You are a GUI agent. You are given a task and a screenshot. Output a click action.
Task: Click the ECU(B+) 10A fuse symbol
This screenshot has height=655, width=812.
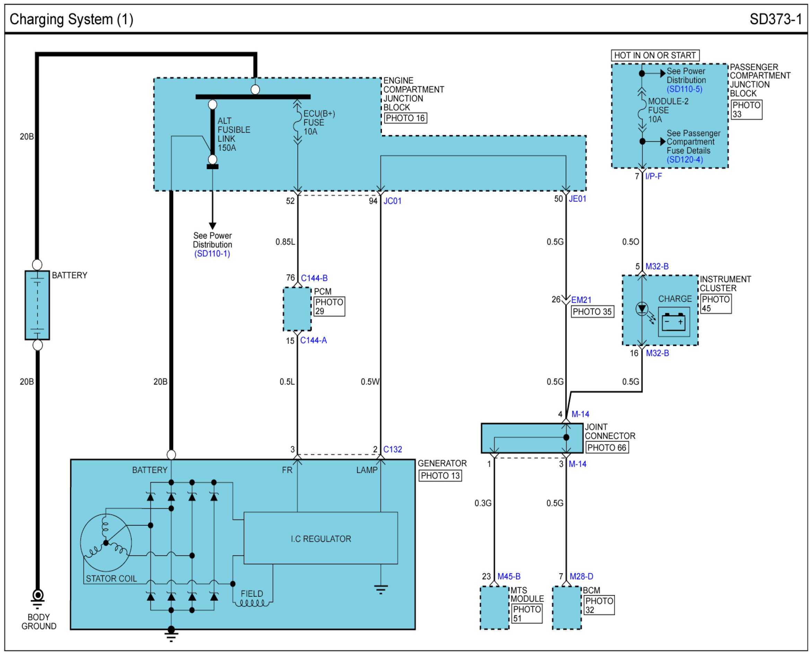[298, 123]
